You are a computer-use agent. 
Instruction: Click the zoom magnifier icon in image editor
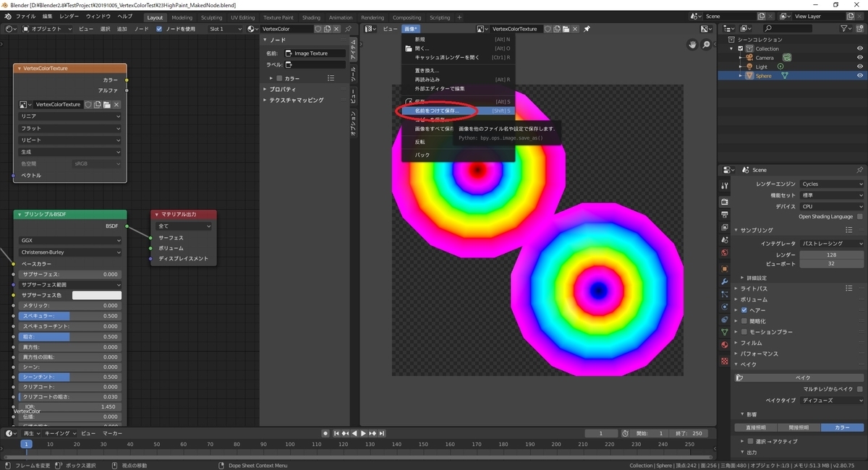click(707, 44)
